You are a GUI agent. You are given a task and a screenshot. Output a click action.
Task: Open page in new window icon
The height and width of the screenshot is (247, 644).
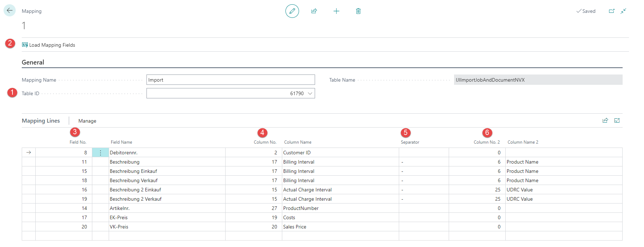(612, 11)
